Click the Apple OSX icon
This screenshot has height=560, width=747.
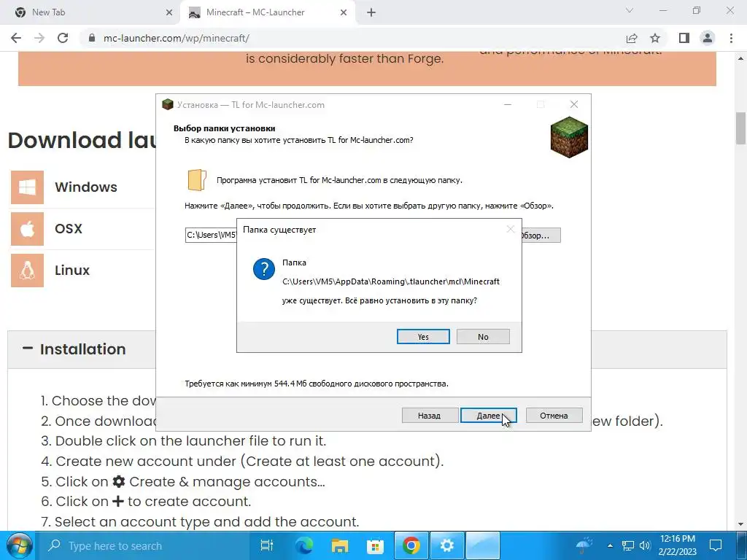27,229
